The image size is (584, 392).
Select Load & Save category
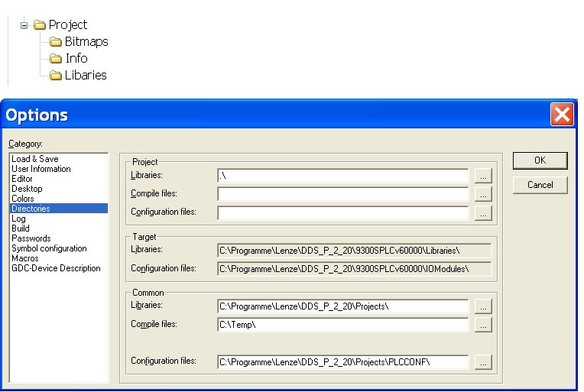pos(35,159)
